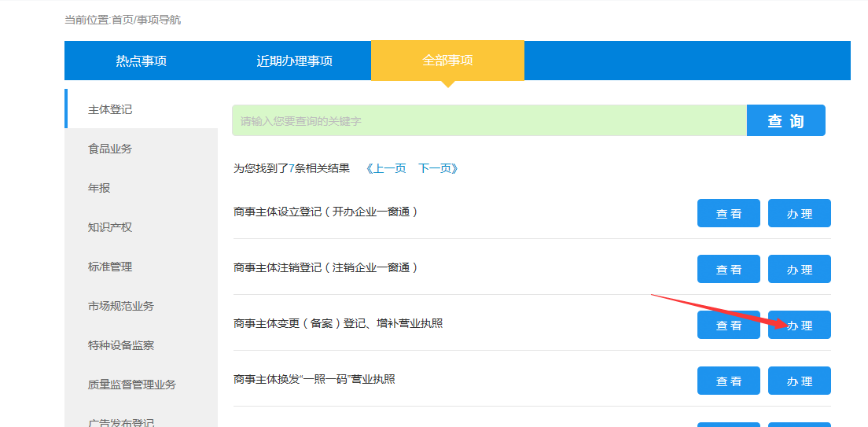The height and width of the screenshot is (427, 868).
Task: Choose 年报 from the sidebar list
Action: pos(99,188)
